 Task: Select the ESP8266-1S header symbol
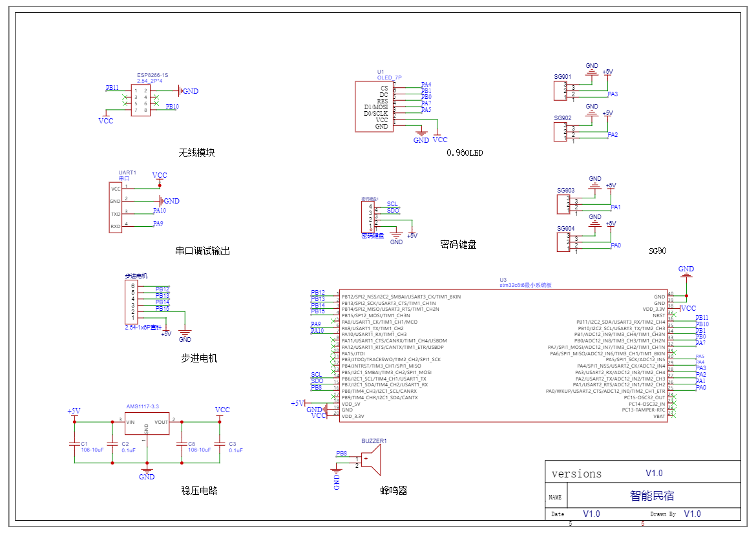(x=140, y=100)
